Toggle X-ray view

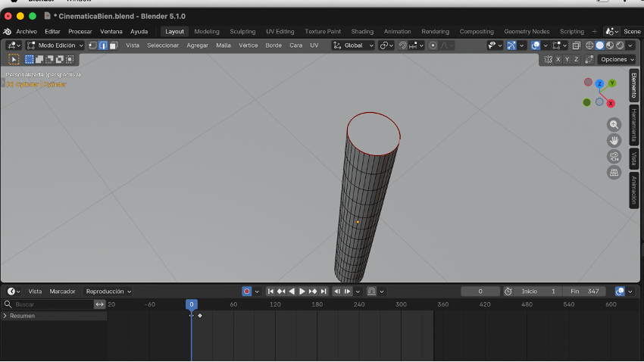pyautogui.click(x=577, y=45)
